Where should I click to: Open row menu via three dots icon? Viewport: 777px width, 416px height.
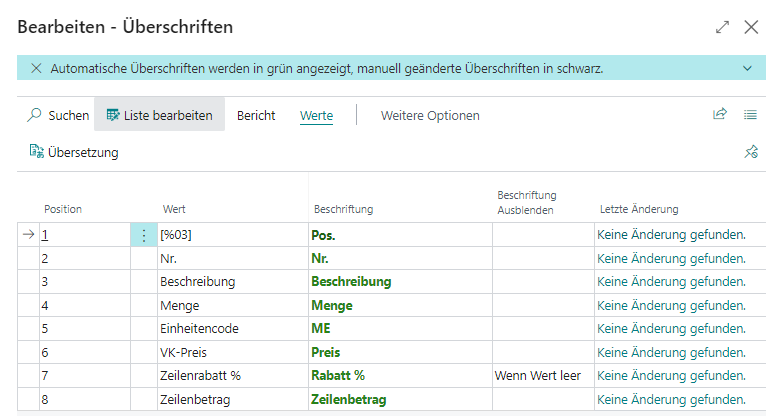[x=144, y=235]
